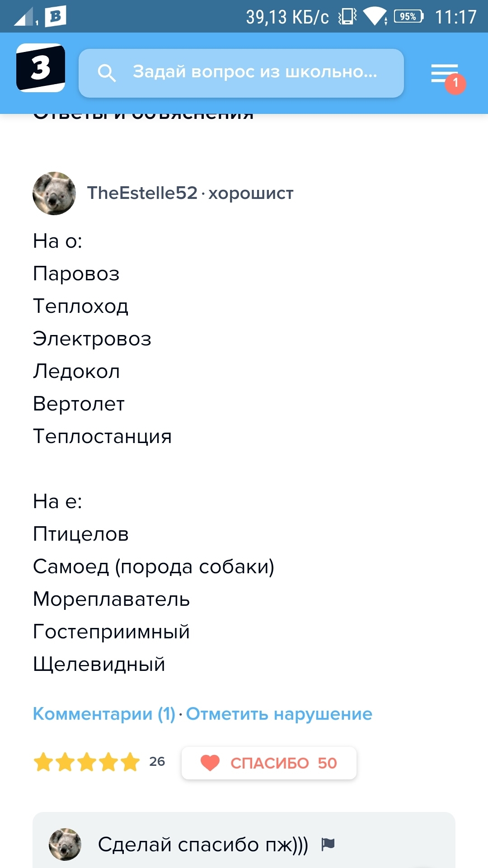
Task: Open the hamburger menu
Action: click(x=444, y=73)
